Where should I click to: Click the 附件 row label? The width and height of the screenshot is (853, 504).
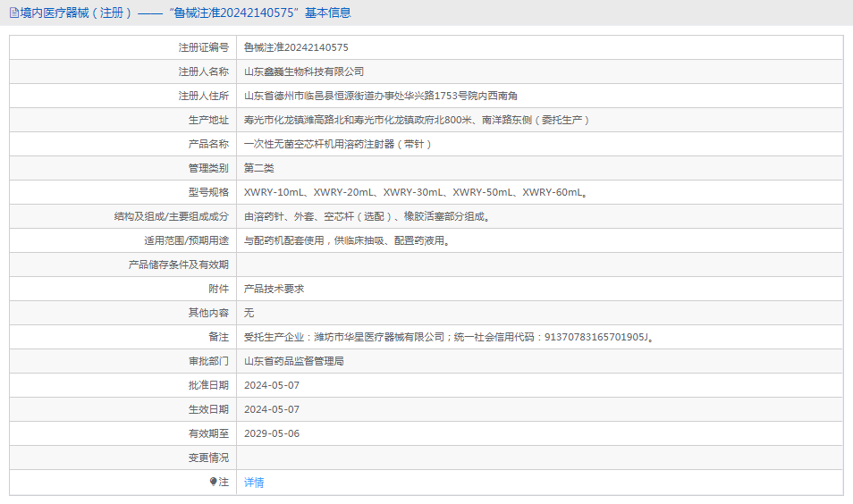point(219,289)
